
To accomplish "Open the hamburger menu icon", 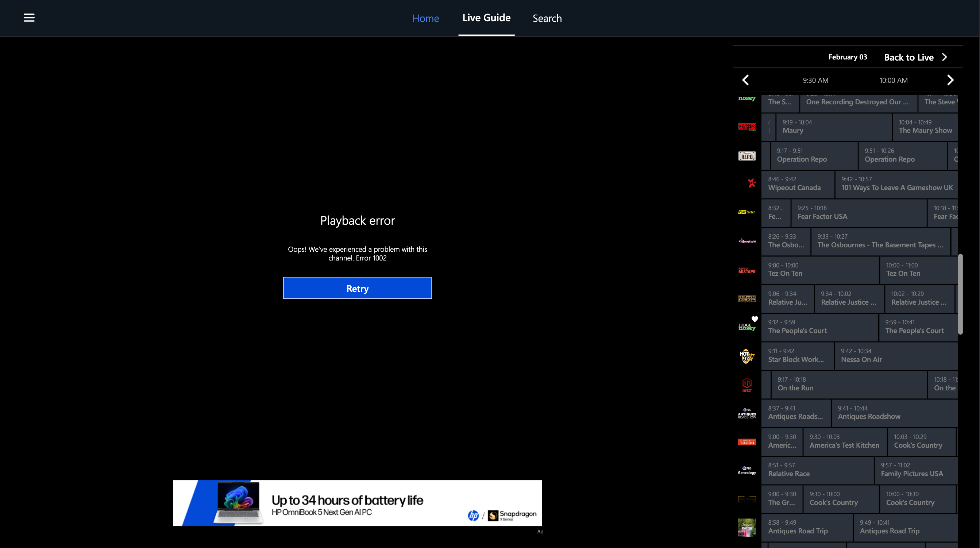I will pyautogui.click(x=29, y=18).
